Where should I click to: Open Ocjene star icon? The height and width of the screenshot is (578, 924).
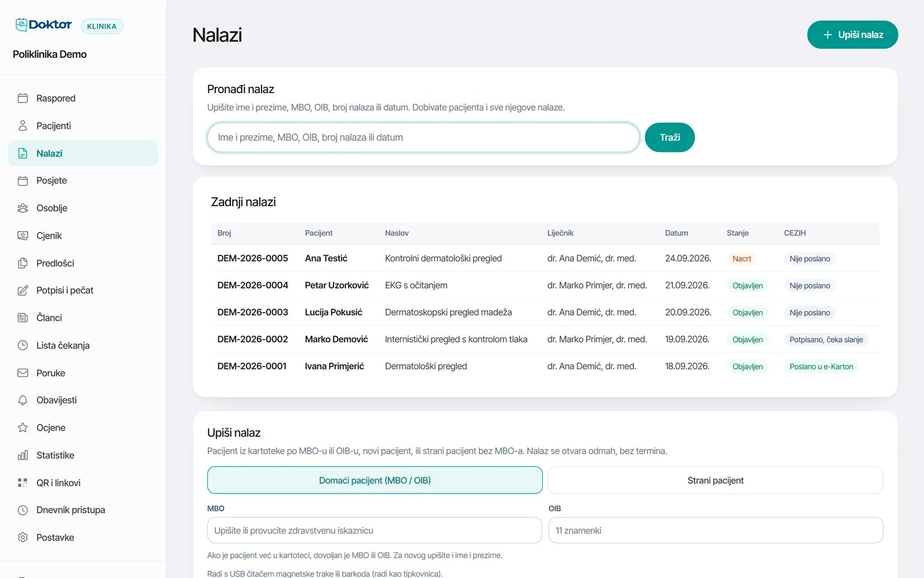pyautogui.click(x=23, y=428)
